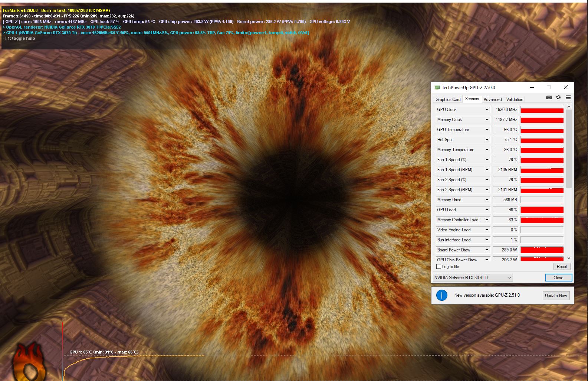This screenshot has width=588, height=381.
Task: Enable the Log to file checkbox
Action: pyautogui.click(x=439, y=267)
